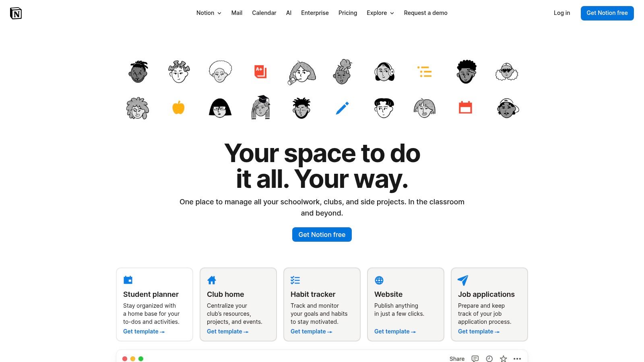The image size is (644, 362).
Task: Click the avatar with graduation cap
Action: (x=261, y=107)
